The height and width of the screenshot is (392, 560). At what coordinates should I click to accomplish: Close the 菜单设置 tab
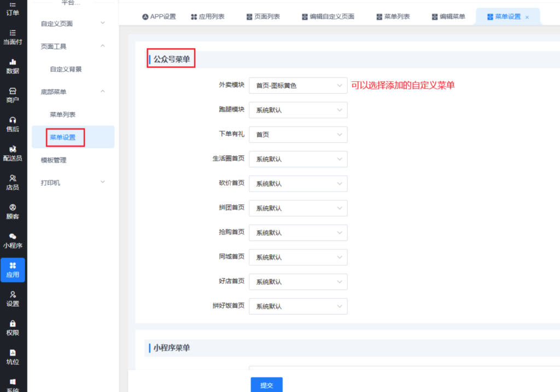point(527,17)
